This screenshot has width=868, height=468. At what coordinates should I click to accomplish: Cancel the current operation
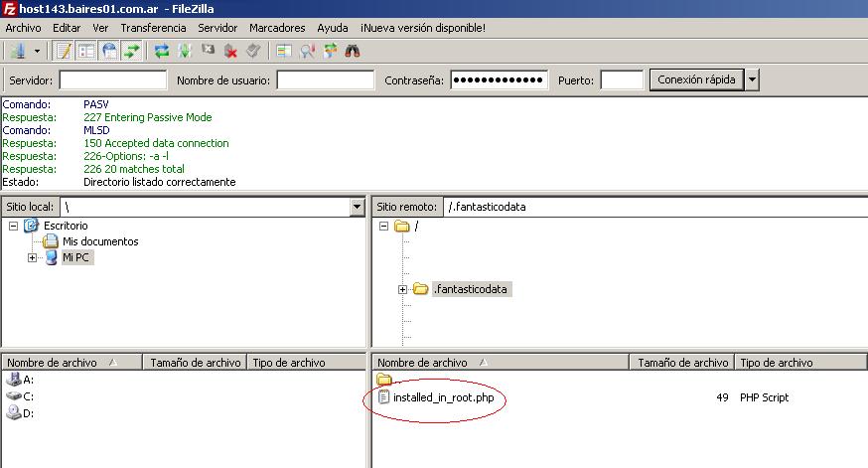pyautogui.click(x=208, y=51)
